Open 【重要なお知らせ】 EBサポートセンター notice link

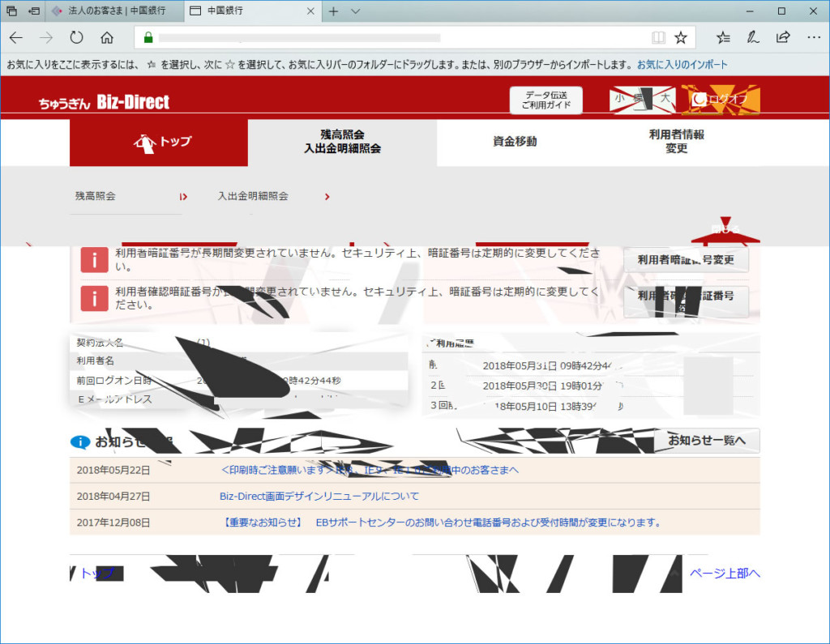(x=442, y=522)
